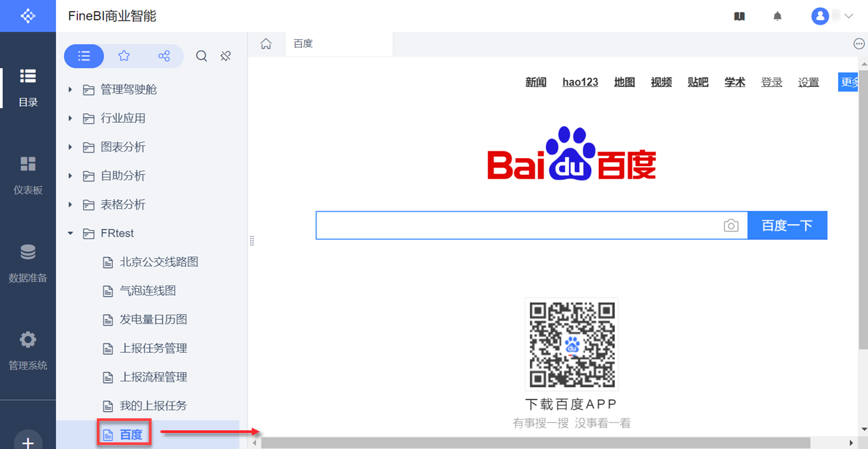Open the 我的上报任务 entry

tap(154, 406)
